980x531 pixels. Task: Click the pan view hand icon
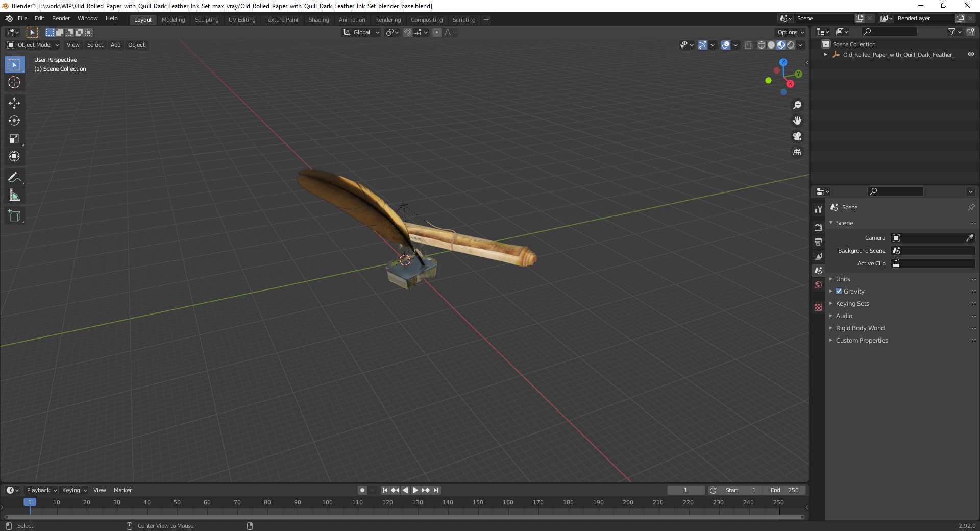click(797, 120)
